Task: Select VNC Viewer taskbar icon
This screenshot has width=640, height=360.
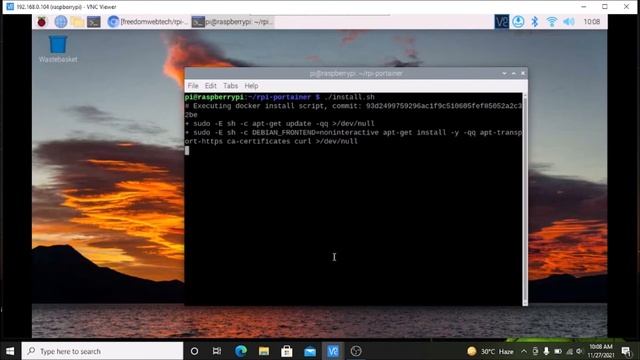Action: [333, 351]
